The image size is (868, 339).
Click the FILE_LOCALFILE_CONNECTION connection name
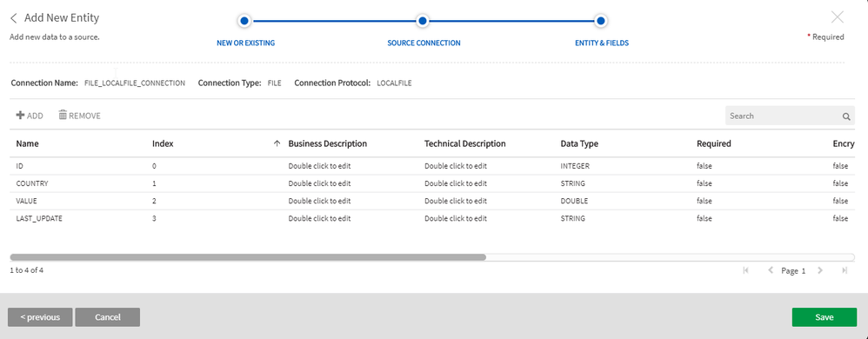click(x=135, y=83)
